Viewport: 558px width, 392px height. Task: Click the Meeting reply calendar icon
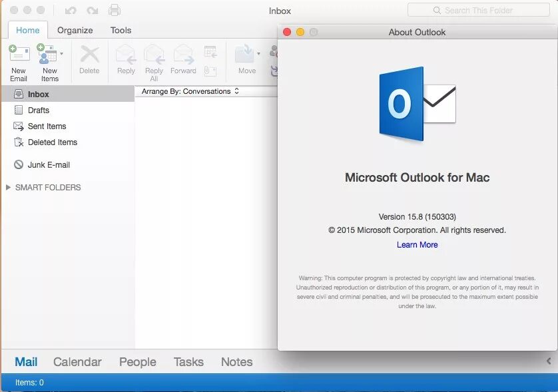(x=210, y=52)
